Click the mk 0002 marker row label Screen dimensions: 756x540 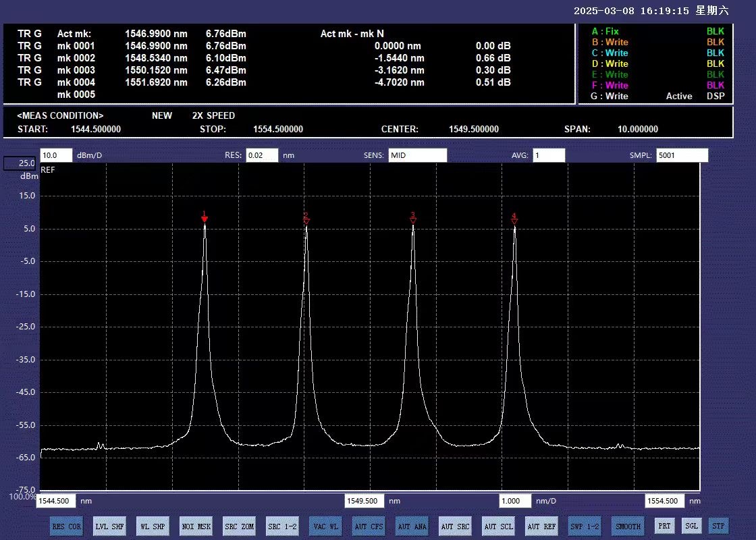click(x=76, y=58)
